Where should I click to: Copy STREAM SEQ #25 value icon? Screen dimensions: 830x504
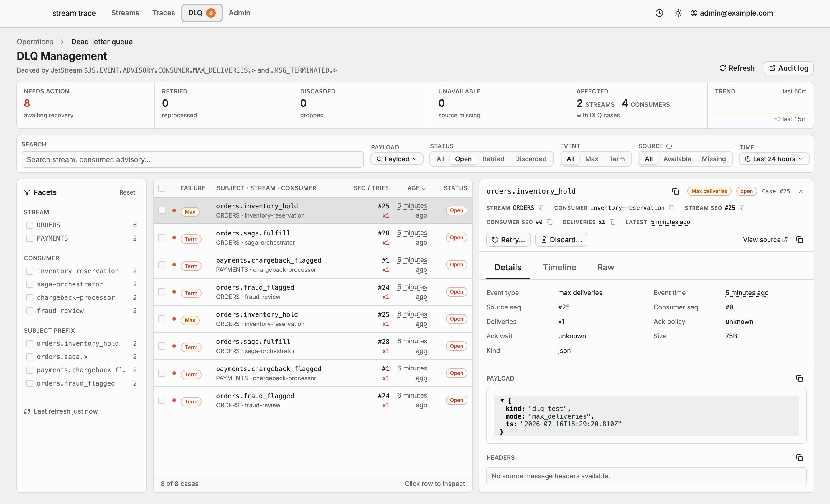click(x=742, y=208)
